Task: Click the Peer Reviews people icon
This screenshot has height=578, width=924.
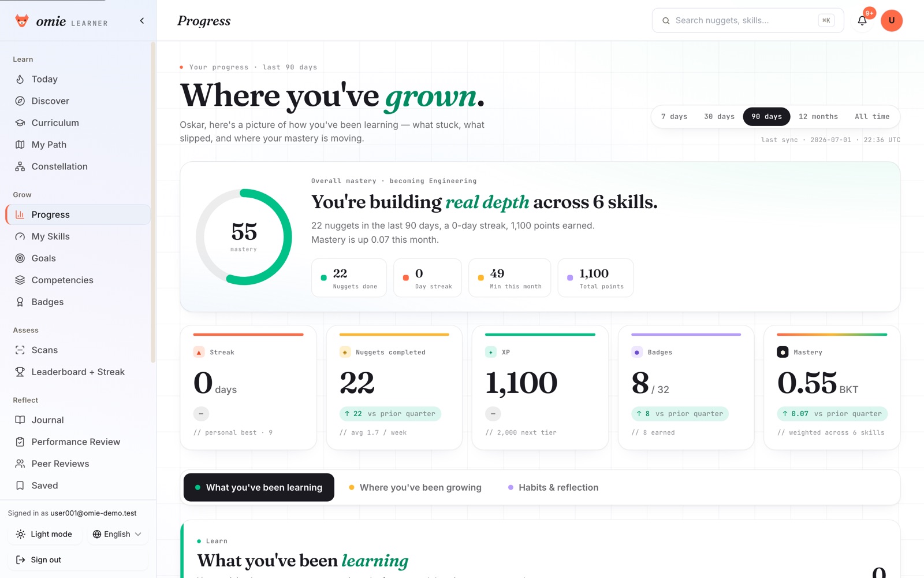Action: (x=20, y=464)
